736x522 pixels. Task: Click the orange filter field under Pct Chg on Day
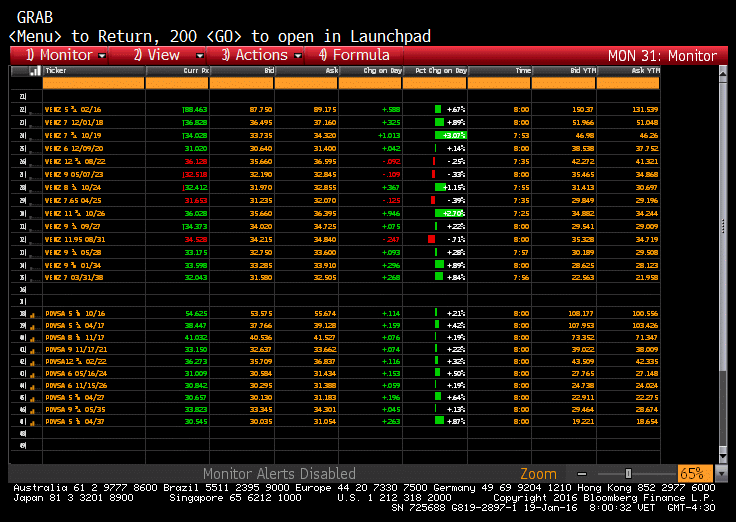(x=435, y=83)
